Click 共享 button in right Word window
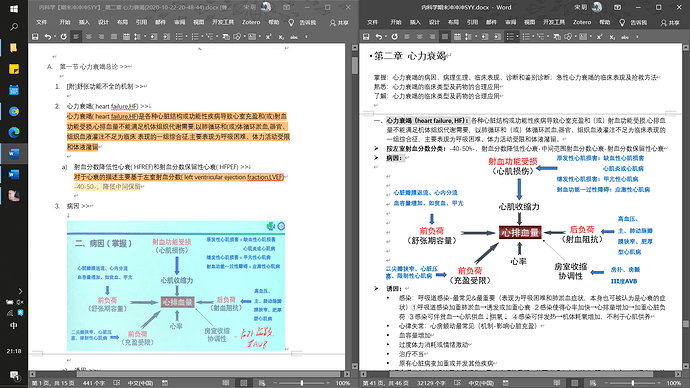The height and width of the screenshot is (388, 690). point(670,22)
